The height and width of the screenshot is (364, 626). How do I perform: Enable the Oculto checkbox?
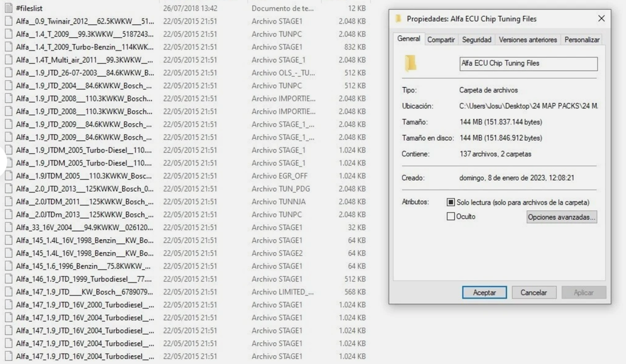450,216
